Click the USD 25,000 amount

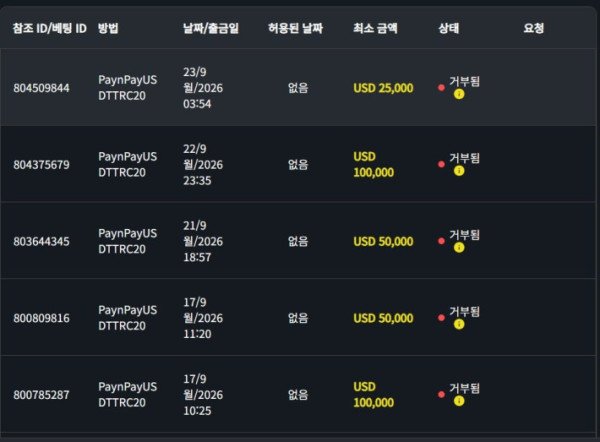point(383,88)
